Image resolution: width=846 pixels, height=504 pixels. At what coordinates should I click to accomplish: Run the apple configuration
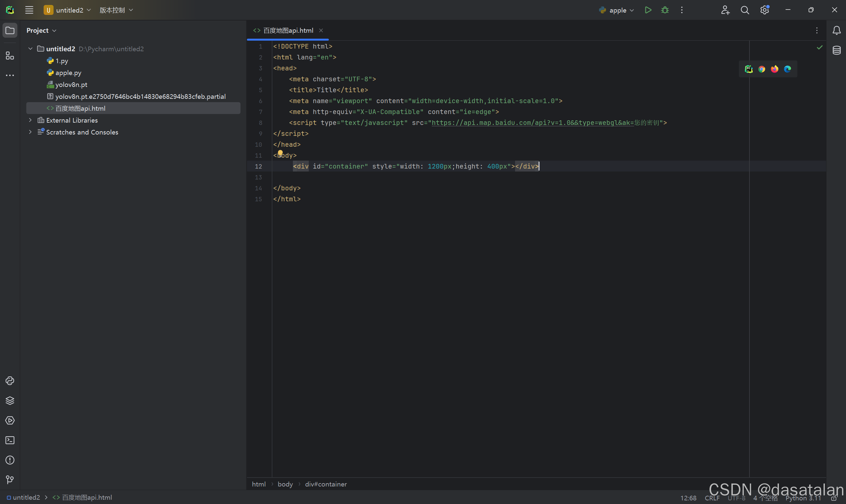pyautogui.click(x=648, y=10)
